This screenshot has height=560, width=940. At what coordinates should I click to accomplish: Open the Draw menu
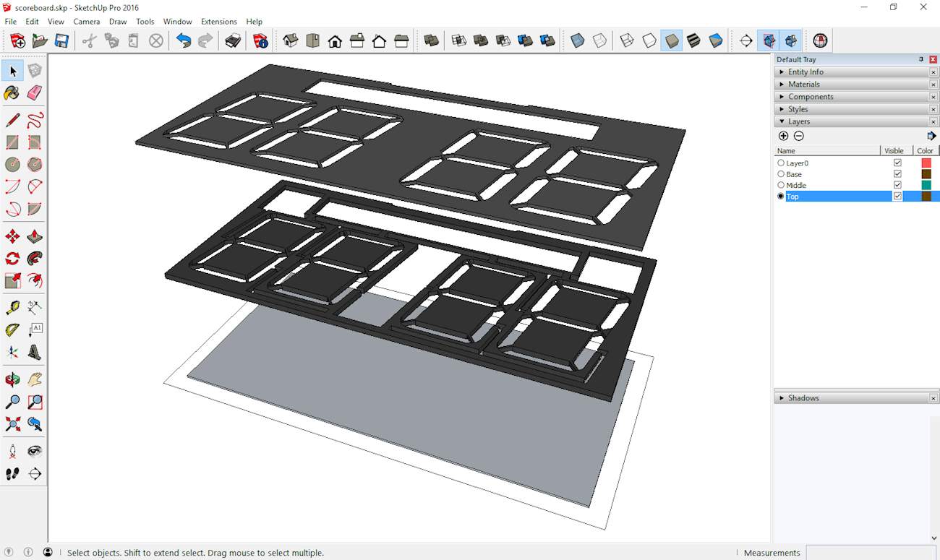tap(118, 22)
